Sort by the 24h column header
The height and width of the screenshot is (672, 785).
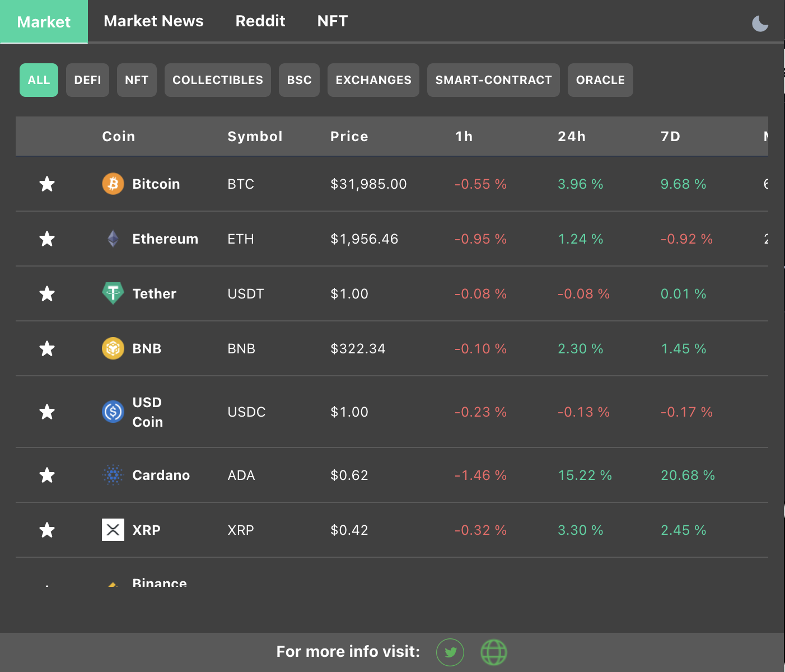tap(572, 137)
